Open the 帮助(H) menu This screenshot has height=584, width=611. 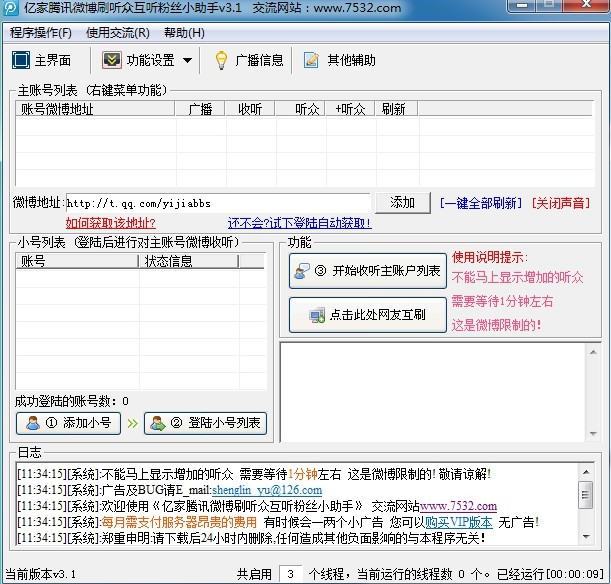click(184, 33)
